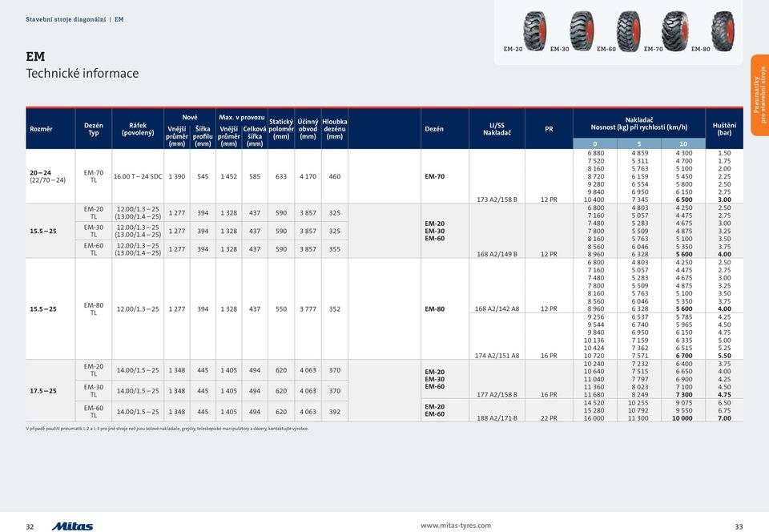Screen dimensions: 769x532
Task: Open the www.mitas-tyres.com link
Action: click(x=456, y=525)
